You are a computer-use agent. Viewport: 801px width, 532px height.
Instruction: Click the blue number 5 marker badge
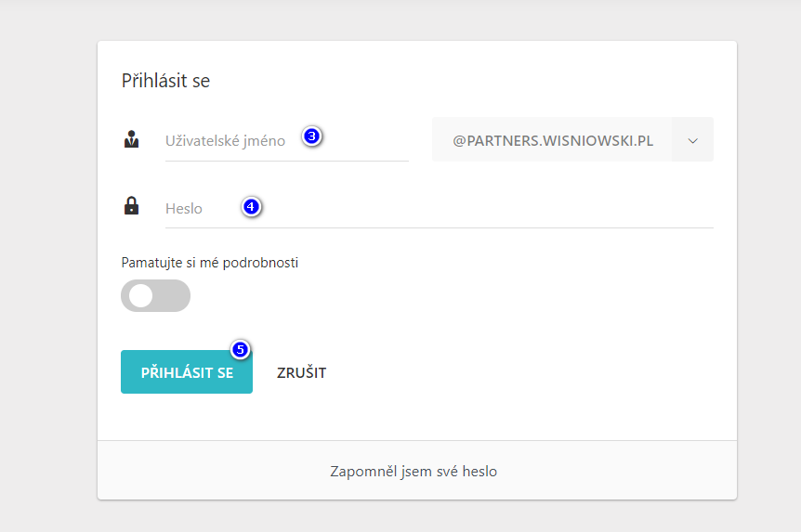click(240, 350)
